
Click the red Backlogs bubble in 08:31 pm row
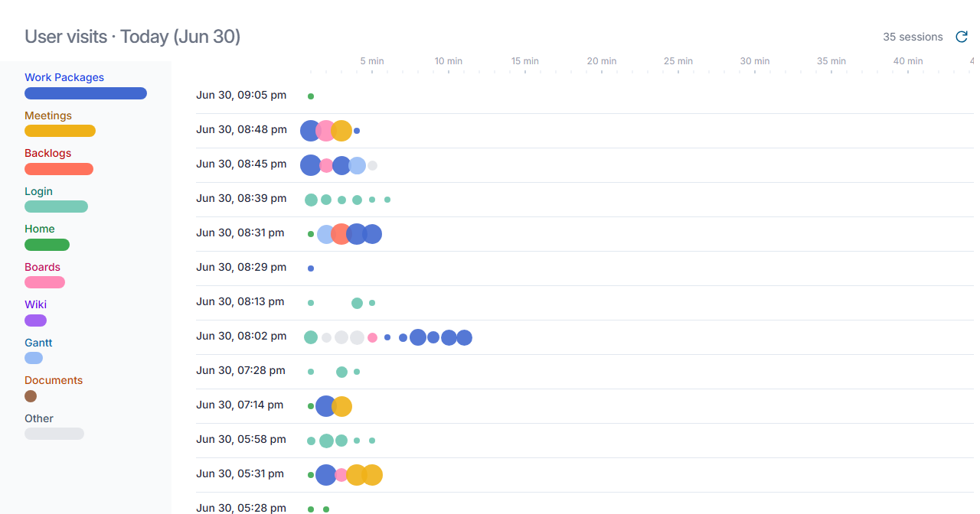(x=341, y=234)
